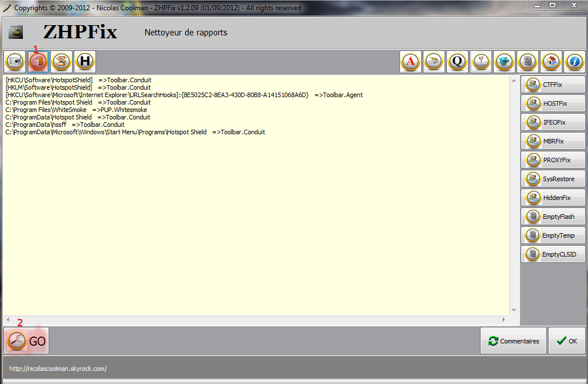This screenshot has width=588, height=384.
Task: Select the HKLM\Software\HotspotShield report line
Action: [78, 87]
